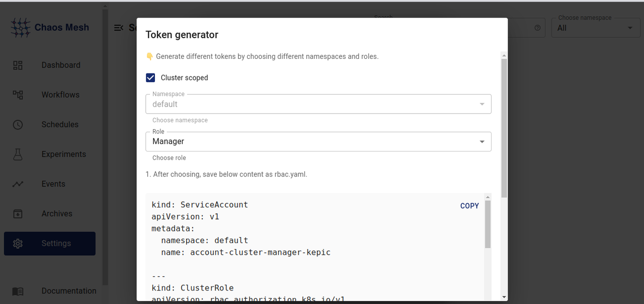Screen dimensions: 644x304
Task: Open the Documentation link
Action: coord(68,291)
